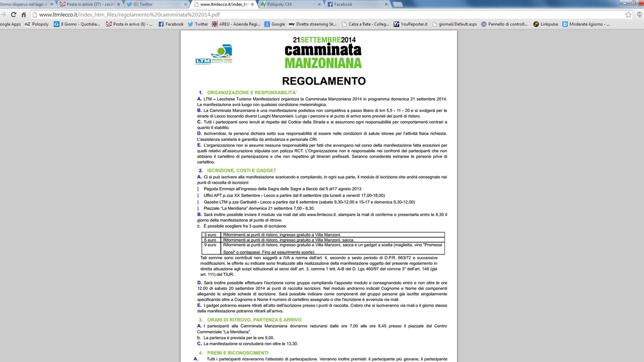Bookmark this page with the star icon
This screenshot has width=644, height=362.
coord(628,15)
